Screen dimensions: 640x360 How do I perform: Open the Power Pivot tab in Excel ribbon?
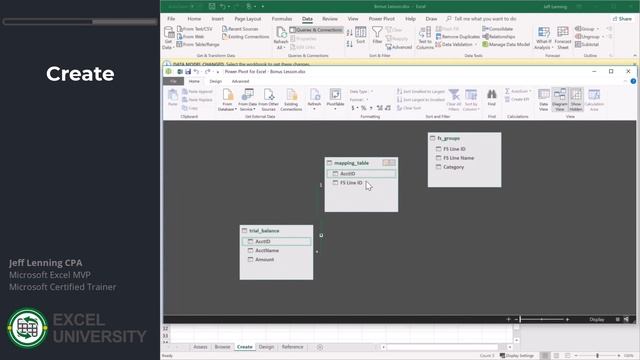[x=382, y=19]
